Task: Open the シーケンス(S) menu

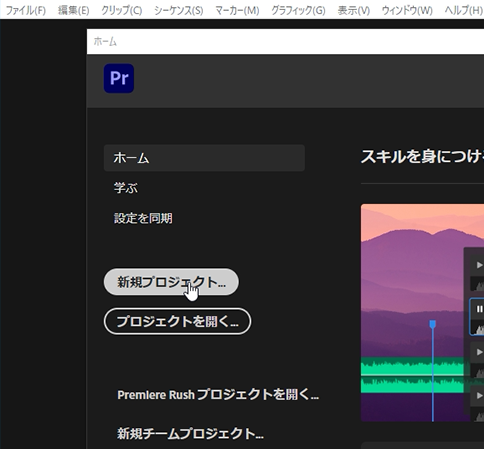Action: click(x=179, y=10)
